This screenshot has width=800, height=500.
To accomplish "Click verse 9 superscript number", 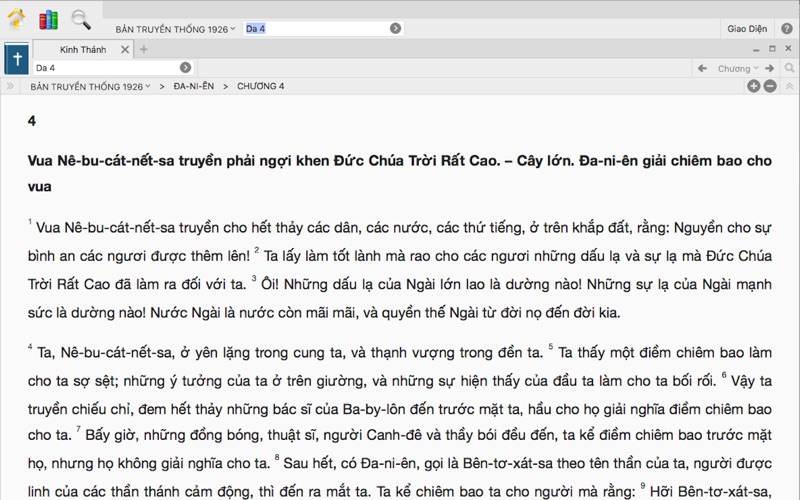I will [x=643, y=486].
